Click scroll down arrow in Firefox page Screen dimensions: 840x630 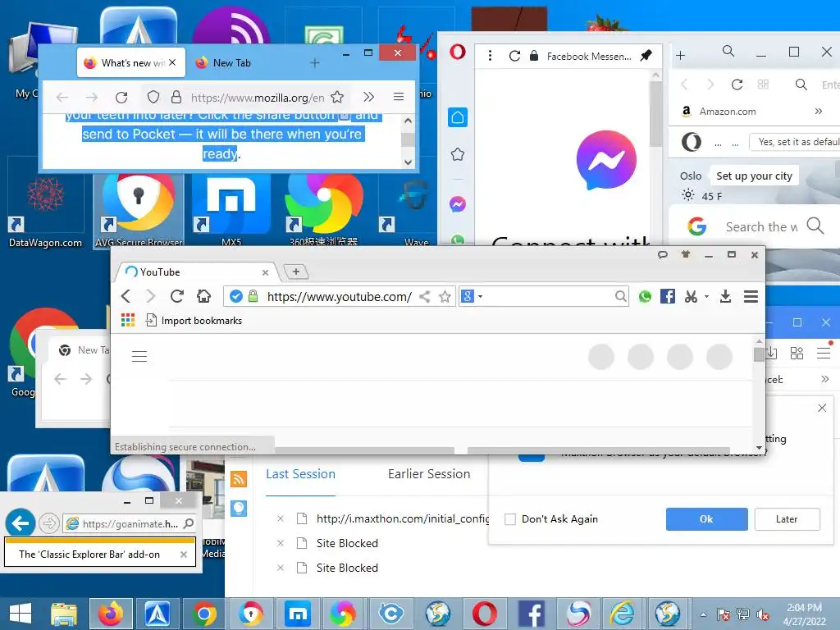pos(408,162)
